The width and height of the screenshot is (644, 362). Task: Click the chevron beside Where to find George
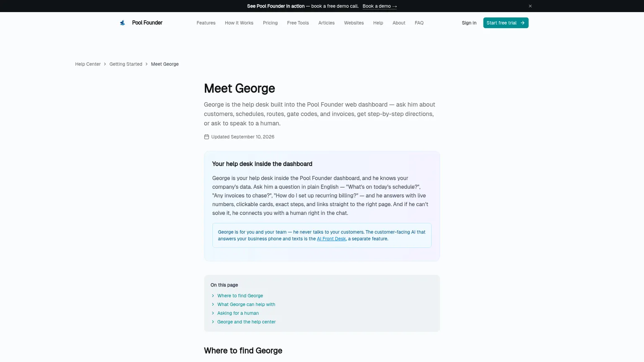pyautogui.click(x=213, y=296)
